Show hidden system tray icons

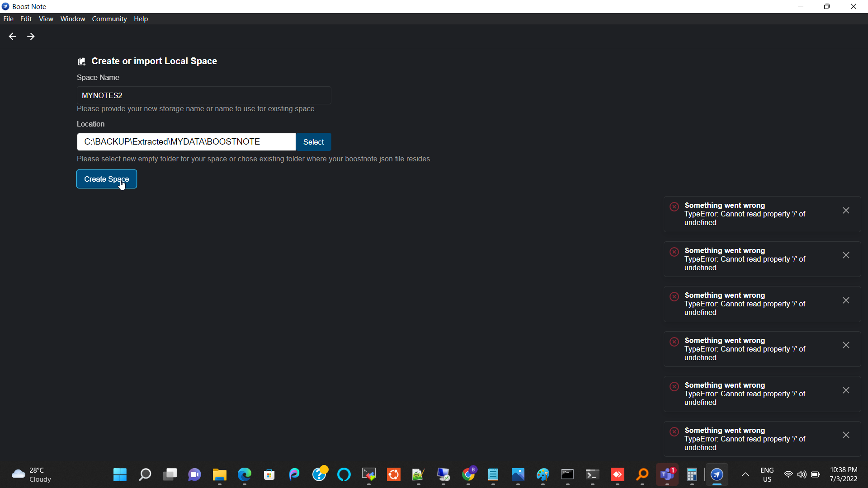pyautogui.click(x=745, y=474)
